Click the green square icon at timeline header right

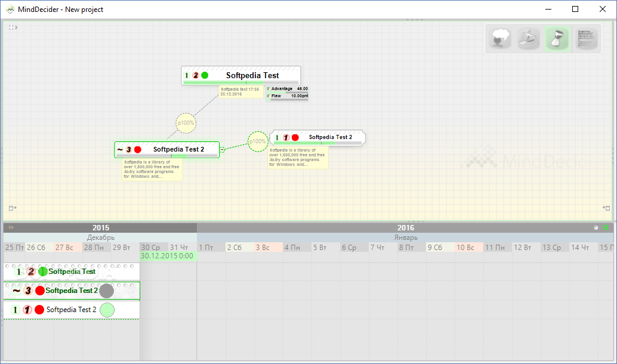coord(606,227)
